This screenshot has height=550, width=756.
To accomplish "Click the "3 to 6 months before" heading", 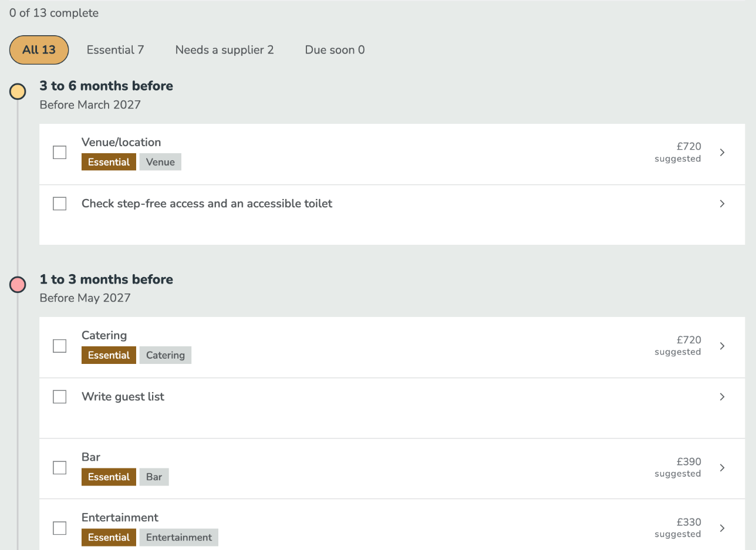I will point(106,86).
